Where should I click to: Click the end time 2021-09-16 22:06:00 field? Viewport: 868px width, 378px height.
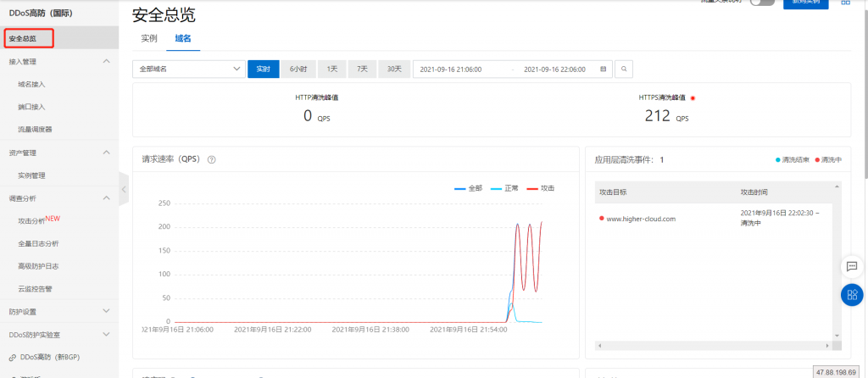pos(554,69)
